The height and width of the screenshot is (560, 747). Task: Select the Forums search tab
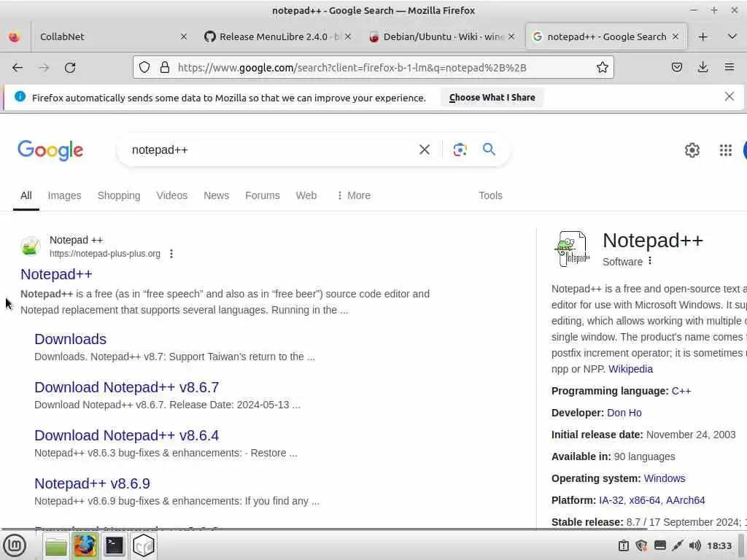point(263,195)
